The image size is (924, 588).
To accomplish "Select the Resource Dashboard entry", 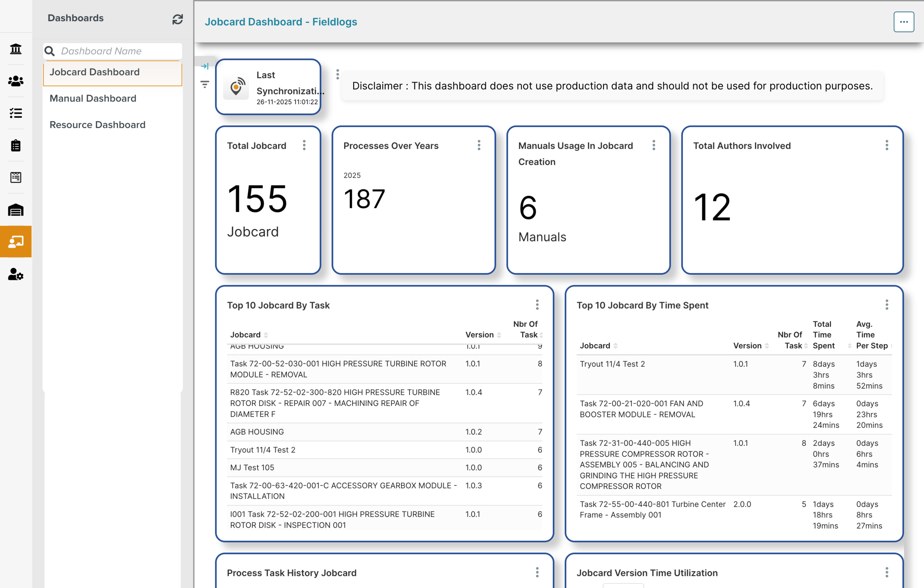I will pyautogui.click(x=98, y=124).
